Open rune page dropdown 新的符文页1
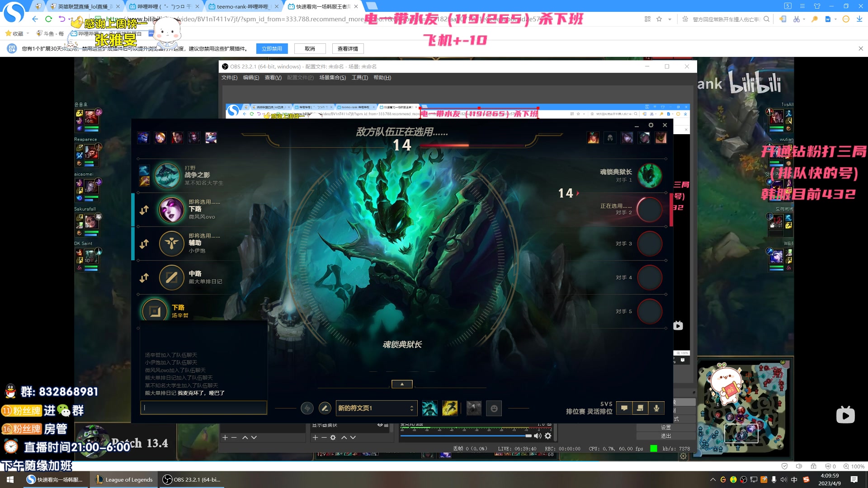 (376, 408)
